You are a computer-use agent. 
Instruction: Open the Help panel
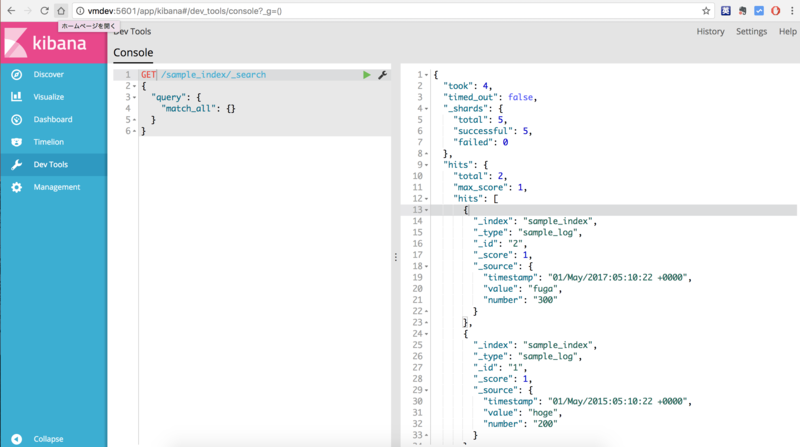coord(787,32)
